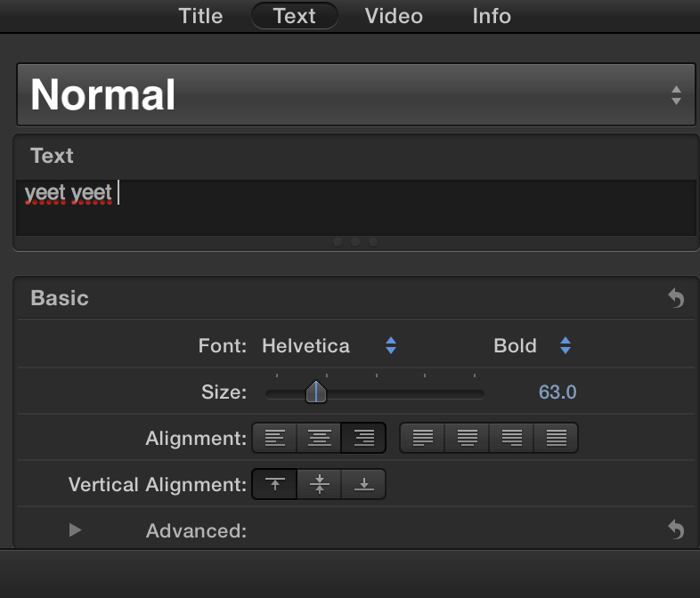The image size is (700, 598).
Task: Open the Helvetica font dropdown
Action: (329, 345)
